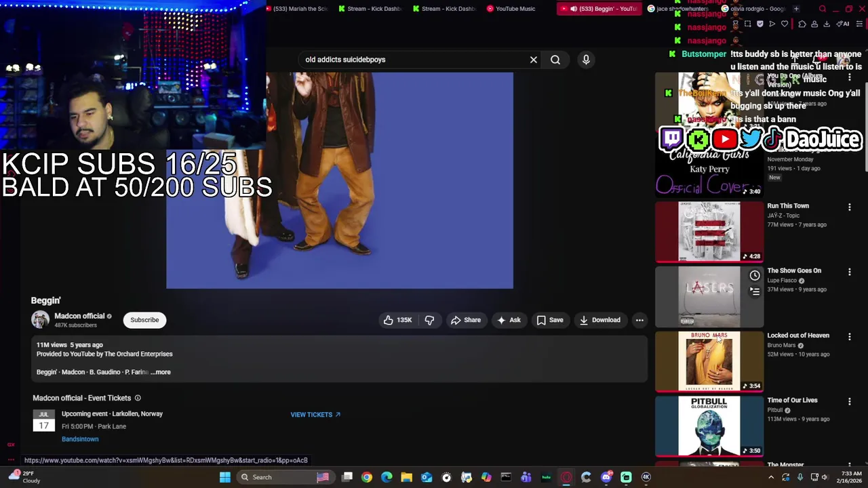The width and height of the screenshot is (868, 488).
Task: Open options menu for Time of Our Lives
Action: [850, 402]
